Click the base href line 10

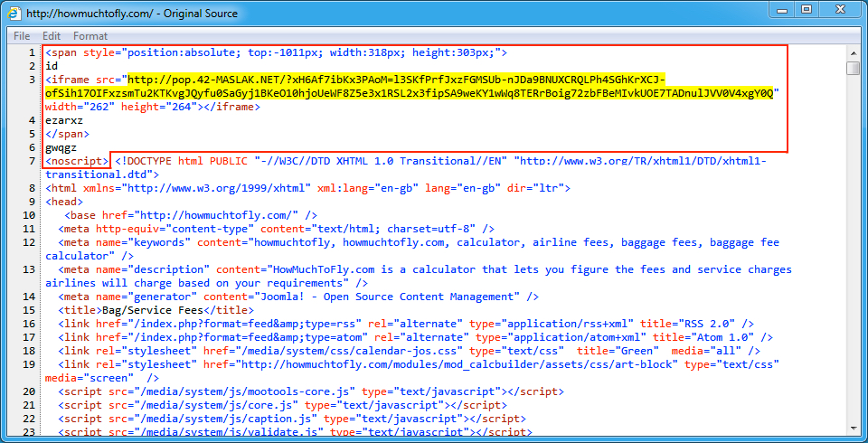191,215
